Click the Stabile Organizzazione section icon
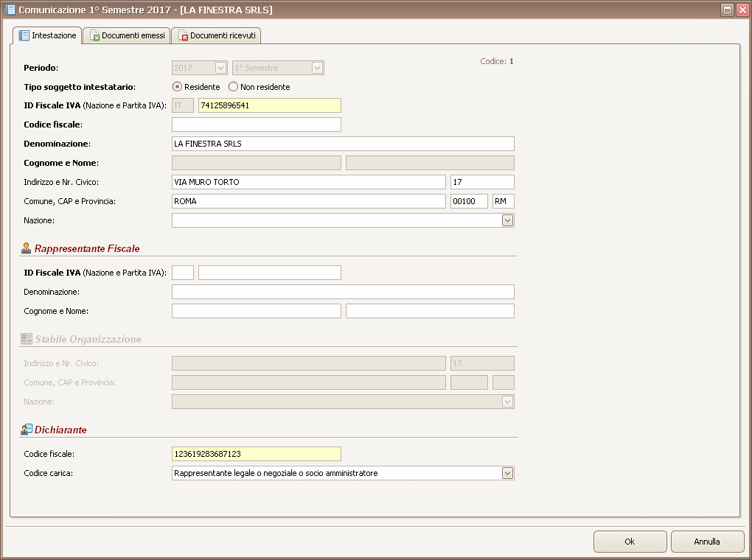Screen dimensions: 752x560 pos(27,339)
